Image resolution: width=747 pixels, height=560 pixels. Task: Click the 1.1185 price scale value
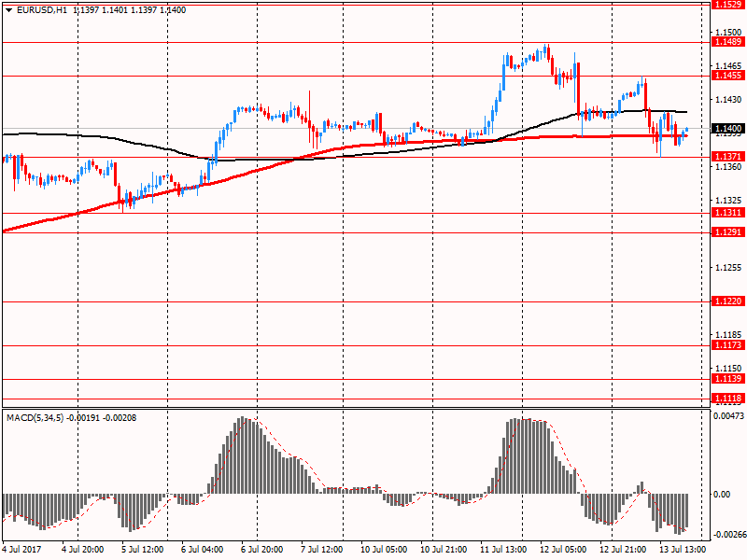(x=728, y=334)
